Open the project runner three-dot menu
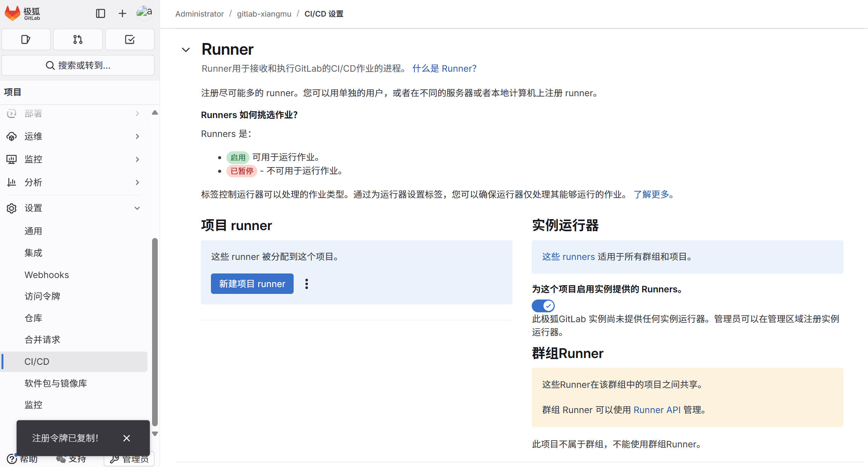The image size is (868, 467). click(306, 284)
